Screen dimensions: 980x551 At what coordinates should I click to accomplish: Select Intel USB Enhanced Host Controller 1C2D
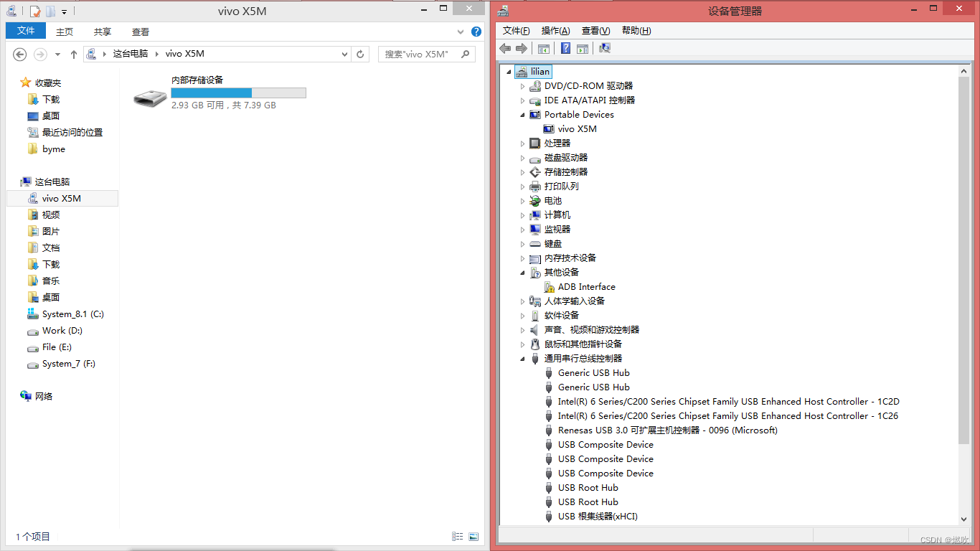[729, 402]
